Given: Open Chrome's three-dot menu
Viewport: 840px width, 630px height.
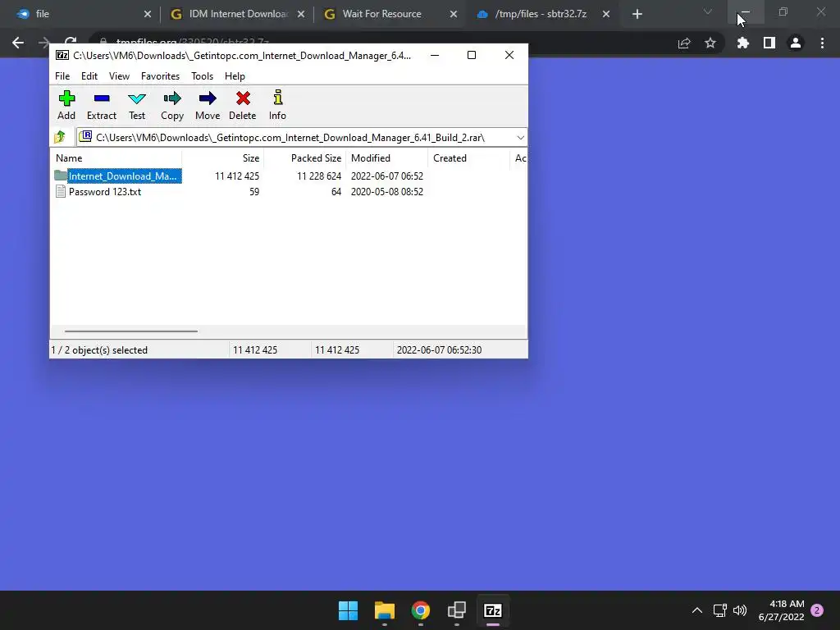Looking at the screenshot, I should point(822,43).
